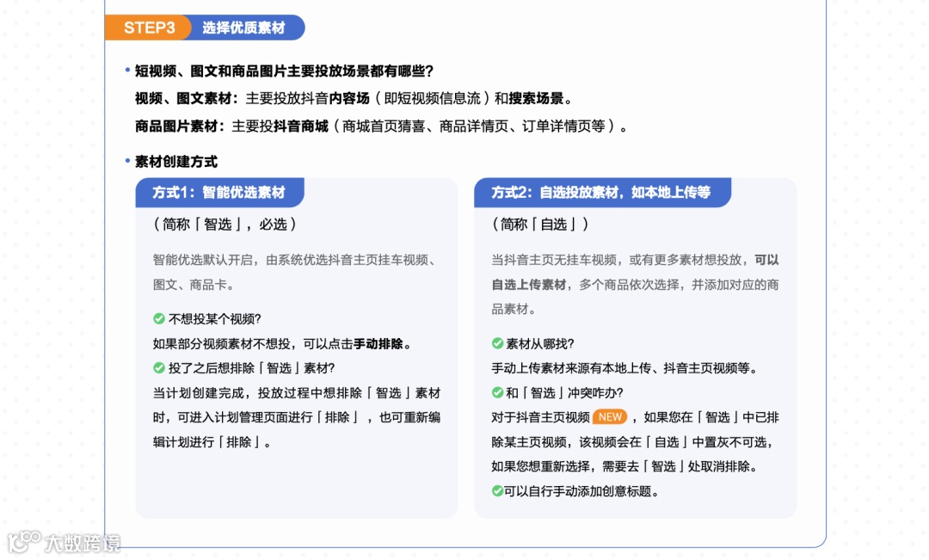Click the bold text 自选上传素材
This screenshot has height=560, width=929.
tap(528, 285)
